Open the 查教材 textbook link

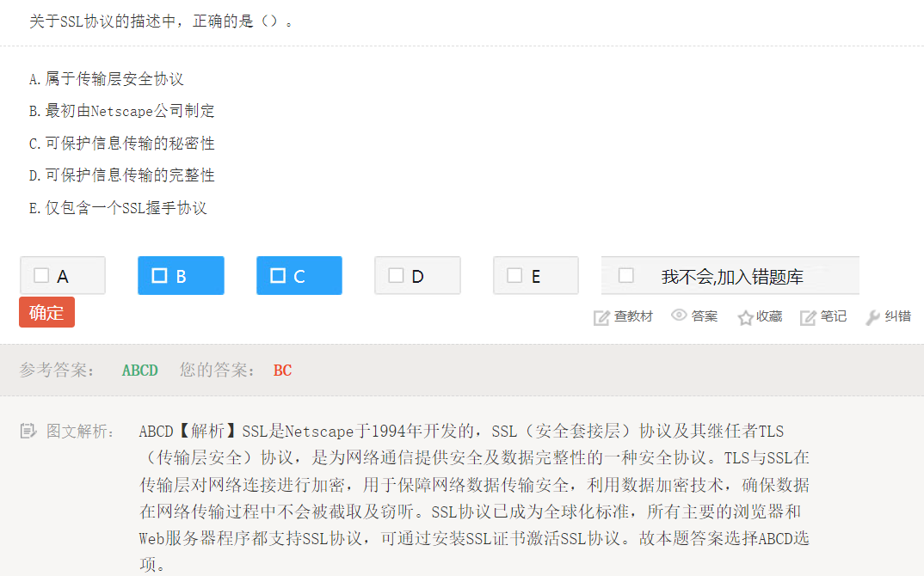click(633, 316)
